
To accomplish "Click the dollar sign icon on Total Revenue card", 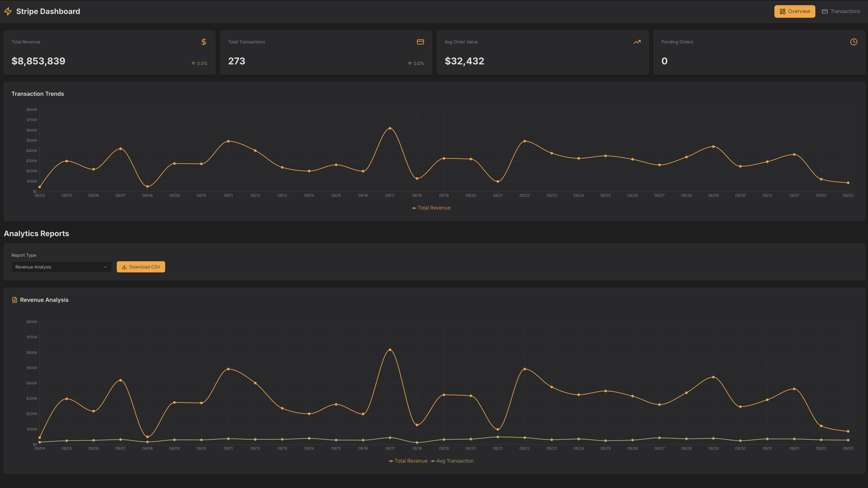I will [x=203, y=42].
